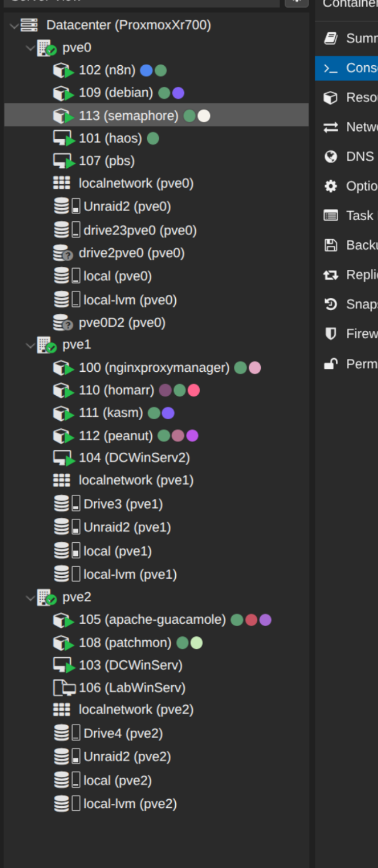This screenshot has width=378, height=868.
Task: Click the container icon for 109 (debian)
Action: pos(63,93)
